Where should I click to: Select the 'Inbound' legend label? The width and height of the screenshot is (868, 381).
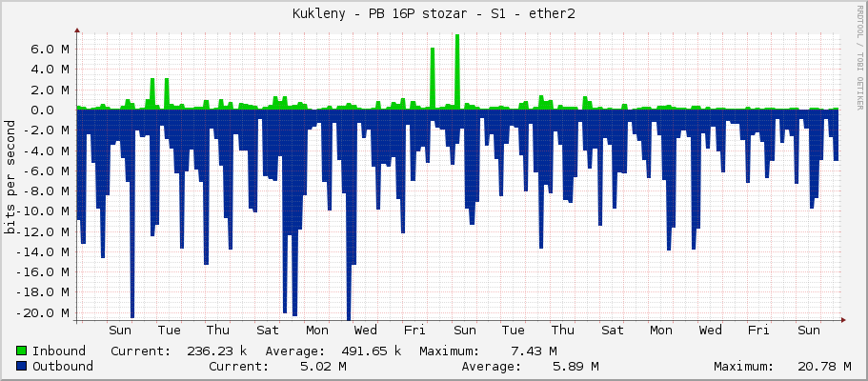coord(59,351)
